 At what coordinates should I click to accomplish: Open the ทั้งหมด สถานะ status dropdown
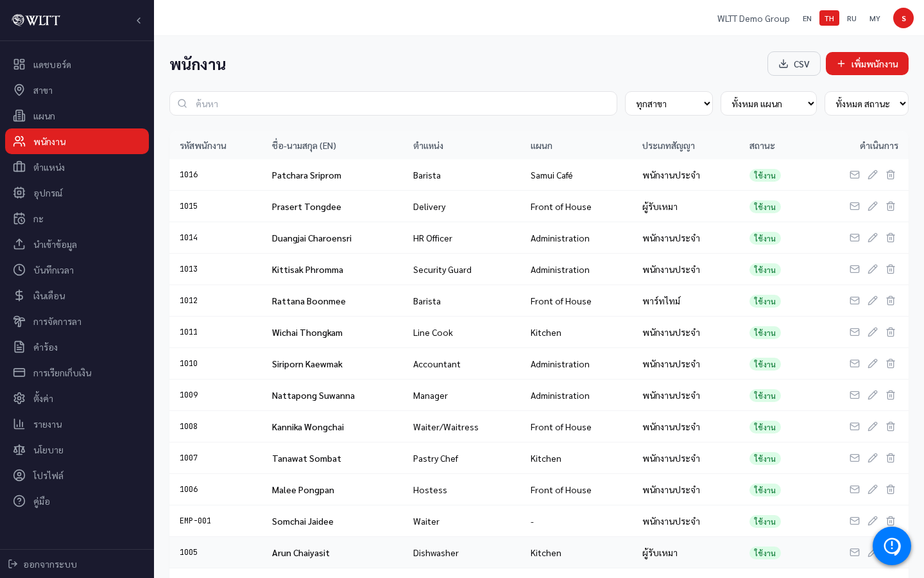[866, 103]
